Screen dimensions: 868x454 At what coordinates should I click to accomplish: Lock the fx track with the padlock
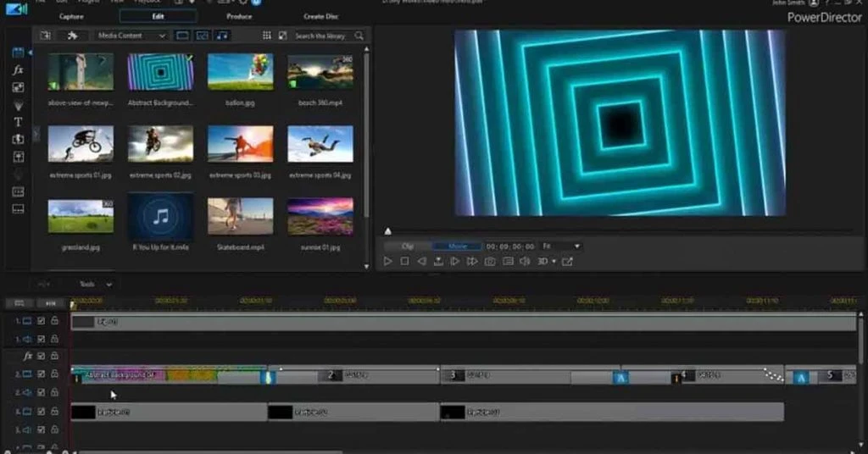(54, 356)
